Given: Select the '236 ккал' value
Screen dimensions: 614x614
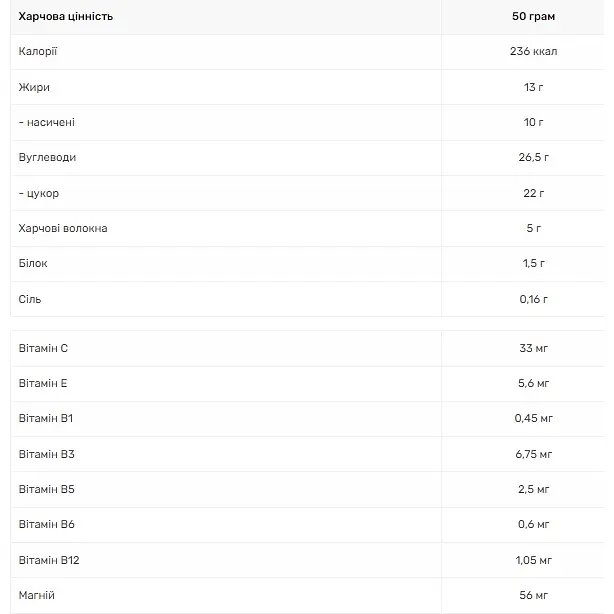Looking at the screenshot, I should tap(533, 51).
